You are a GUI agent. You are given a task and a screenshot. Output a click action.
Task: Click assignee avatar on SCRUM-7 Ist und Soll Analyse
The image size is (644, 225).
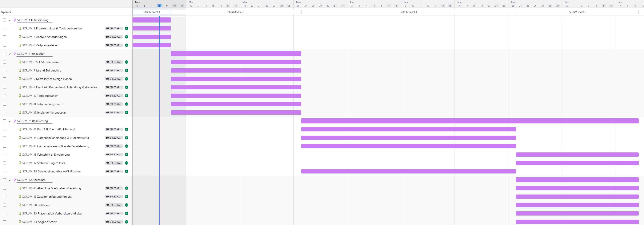pyautogui.click(x=127, y=70)
